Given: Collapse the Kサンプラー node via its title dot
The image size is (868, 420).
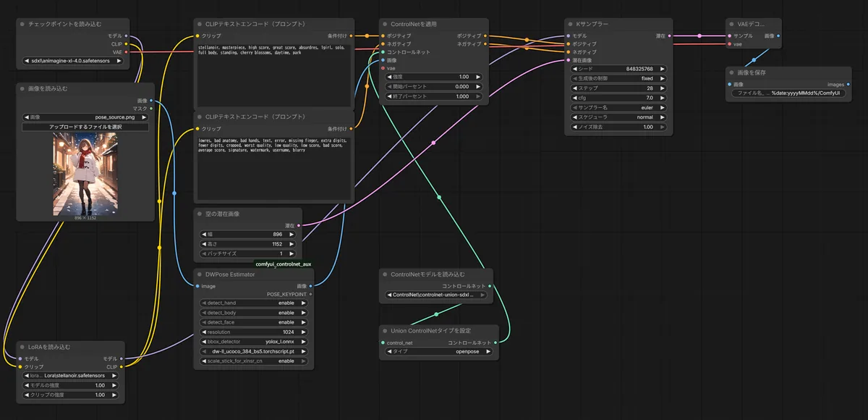Looking at the screenshot, I should pyautogui.click(x=571, y=24).
